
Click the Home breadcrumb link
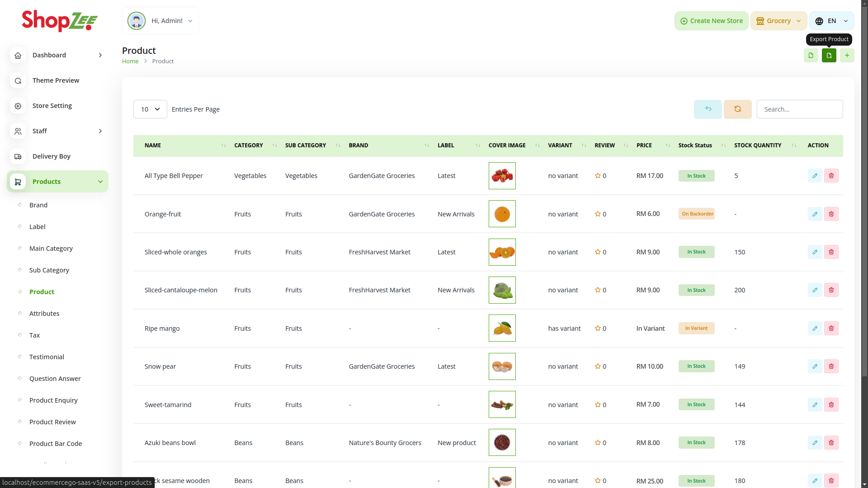130,61
